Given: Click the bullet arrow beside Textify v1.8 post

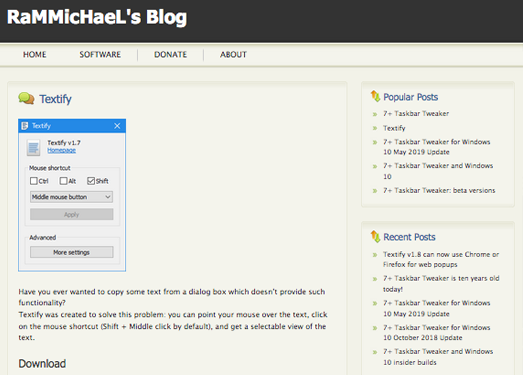Looking at the screenshot, I should pos(375,255).
